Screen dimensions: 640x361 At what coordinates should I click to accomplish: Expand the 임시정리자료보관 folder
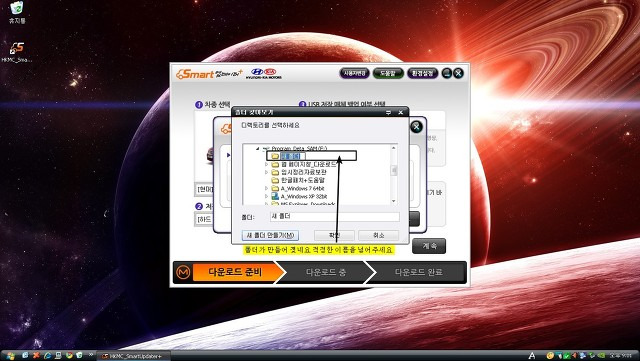pyautogui.click(x=267, y=172)
